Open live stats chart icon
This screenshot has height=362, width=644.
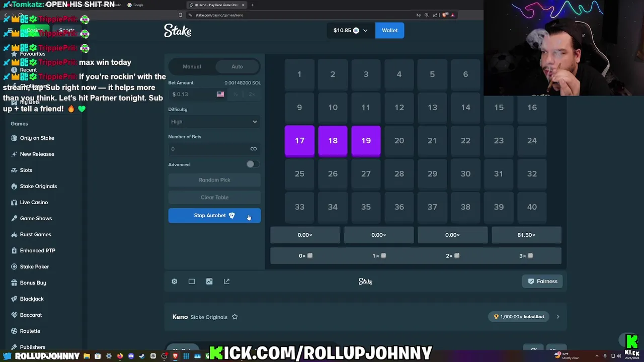[209, 282]
